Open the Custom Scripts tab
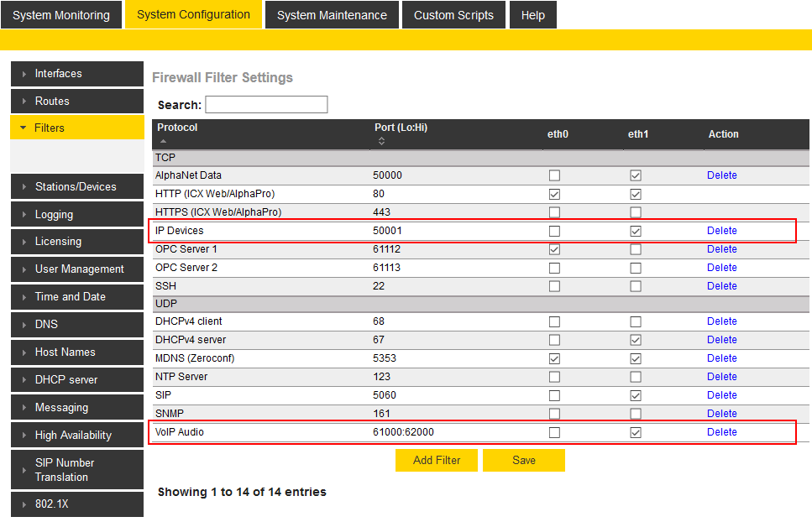This screenshot has height=522, width=812. [x=454, y=15]
